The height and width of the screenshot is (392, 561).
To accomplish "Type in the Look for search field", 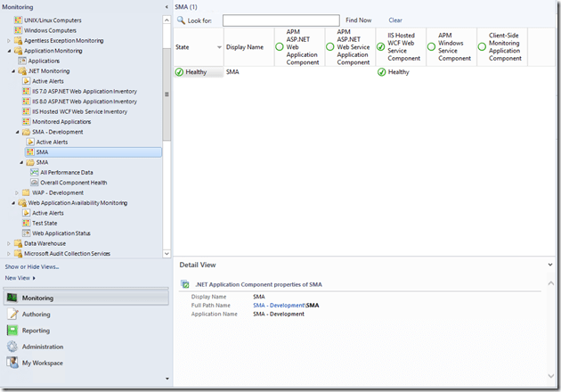I will [280, 20].
